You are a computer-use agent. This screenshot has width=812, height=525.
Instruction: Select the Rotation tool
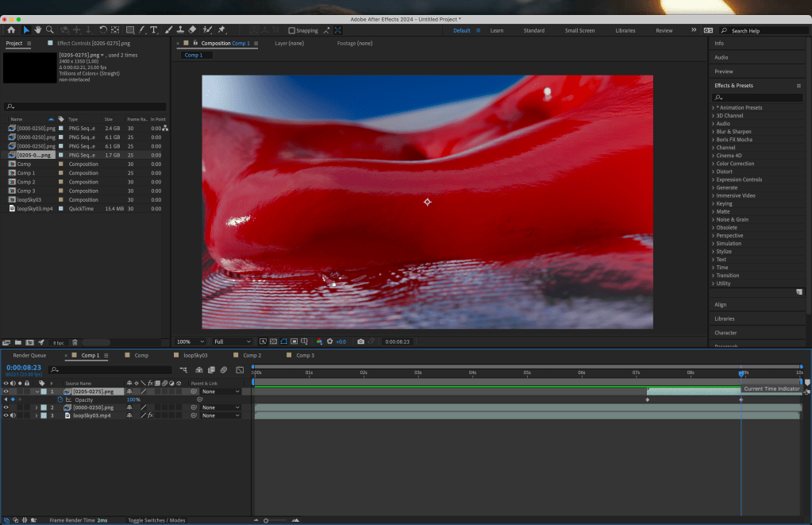(103, 30)
